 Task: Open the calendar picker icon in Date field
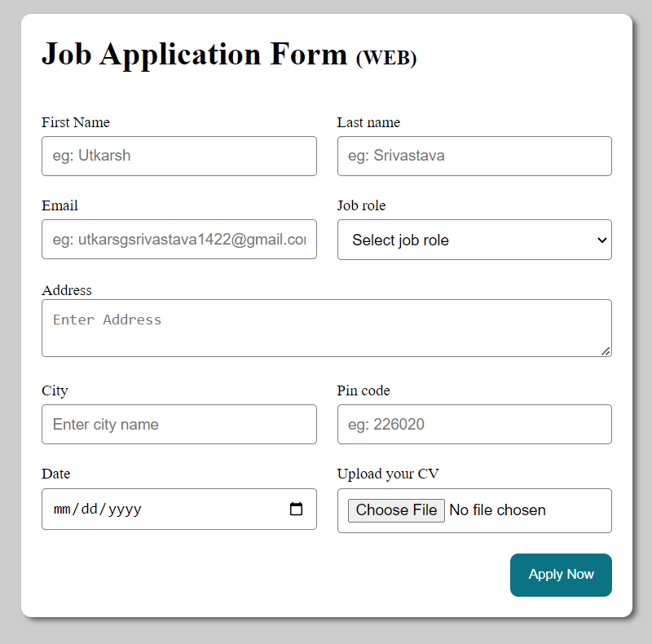(x=296, y=509)
